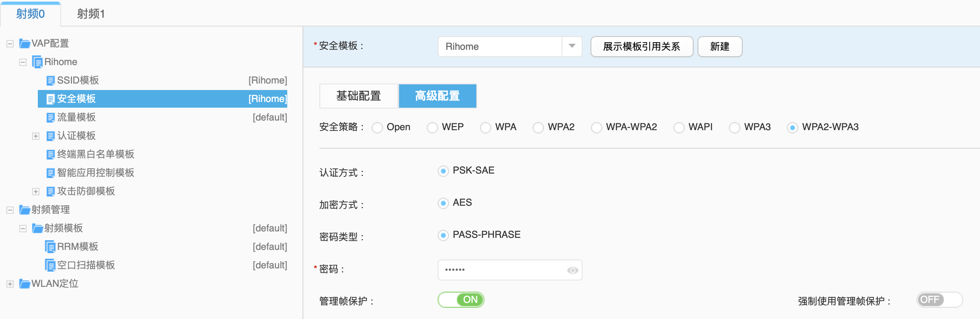Select RRM模板 in the tree
Image resolution: width=980 pixels, height=319 pixels.
click(x=78, y=247)
